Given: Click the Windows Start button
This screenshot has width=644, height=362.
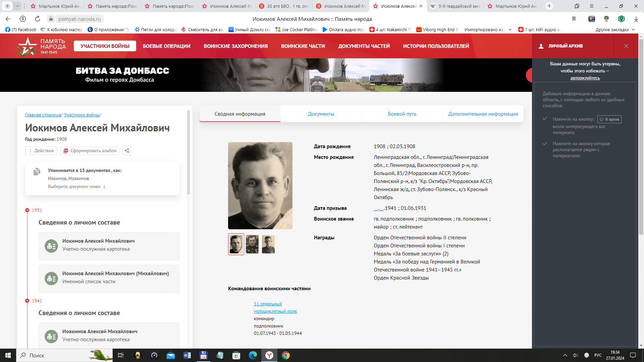Looking at the screenshot, I should click(8, 355).
